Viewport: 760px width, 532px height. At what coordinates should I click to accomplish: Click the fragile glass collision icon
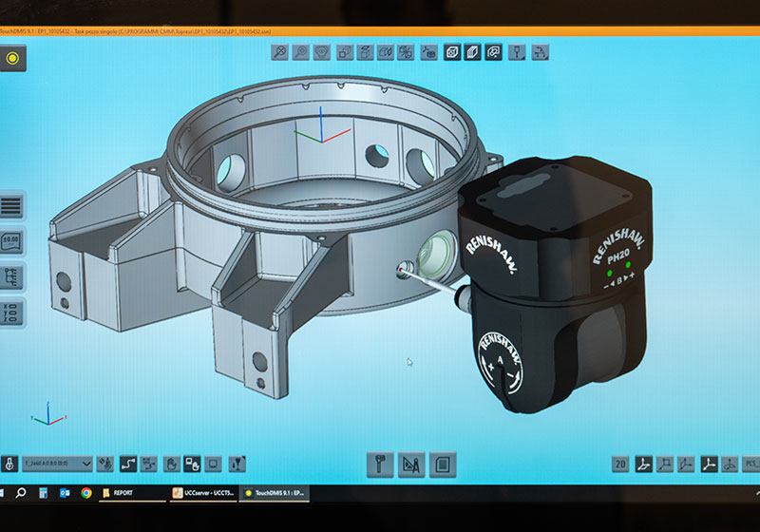point(237,465)
